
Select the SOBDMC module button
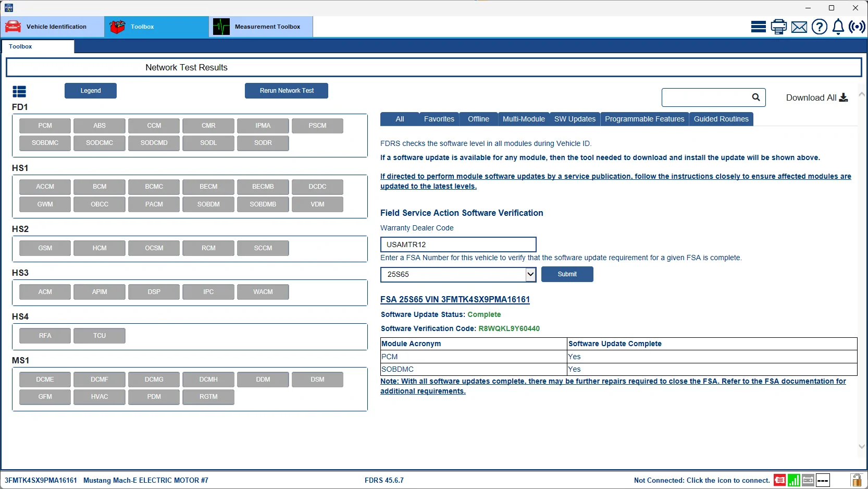pyautogui.click(x=45, y=143)
